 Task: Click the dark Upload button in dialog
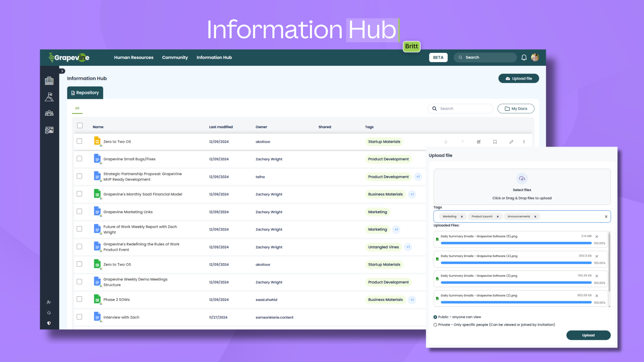click(x=588, y=335)
